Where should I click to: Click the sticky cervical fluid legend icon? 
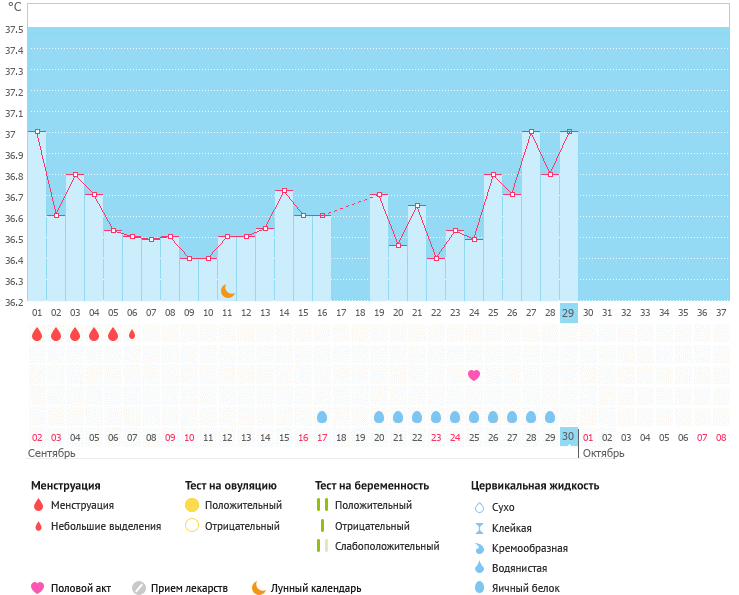tap(479, 528)
